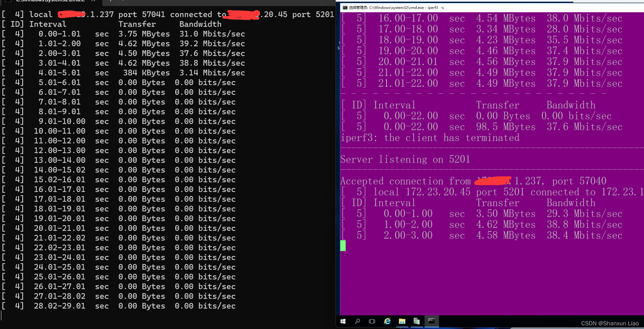Screen dimensions: 644x329
Task: Select the 'Server listening on 5201' text line
Action: [x=405, y=159]
